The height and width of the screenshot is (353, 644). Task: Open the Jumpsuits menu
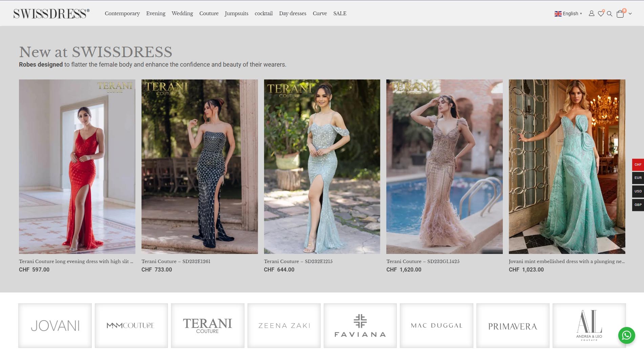click(x=236, y=14)
